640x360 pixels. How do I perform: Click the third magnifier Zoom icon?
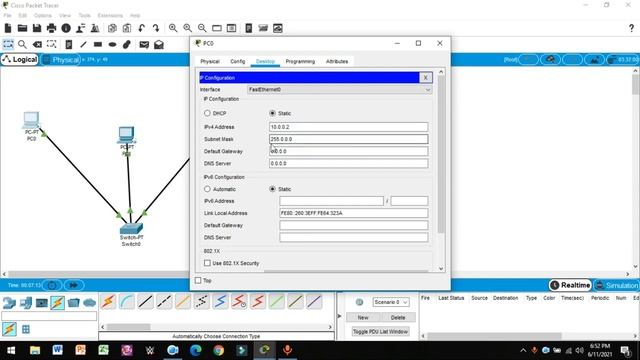click(x=202, y=28)
